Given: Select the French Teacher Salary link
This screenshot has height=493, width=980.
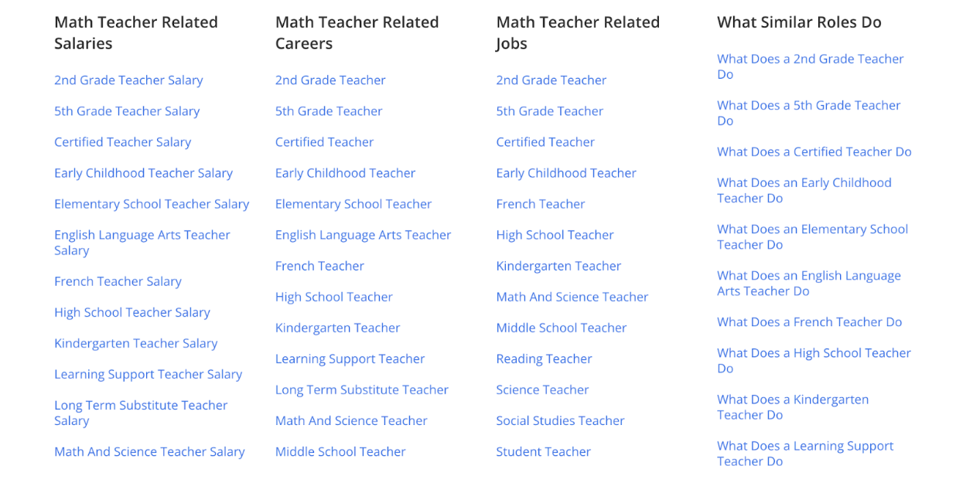Looking at the screenshot, I should coord(118,281).
